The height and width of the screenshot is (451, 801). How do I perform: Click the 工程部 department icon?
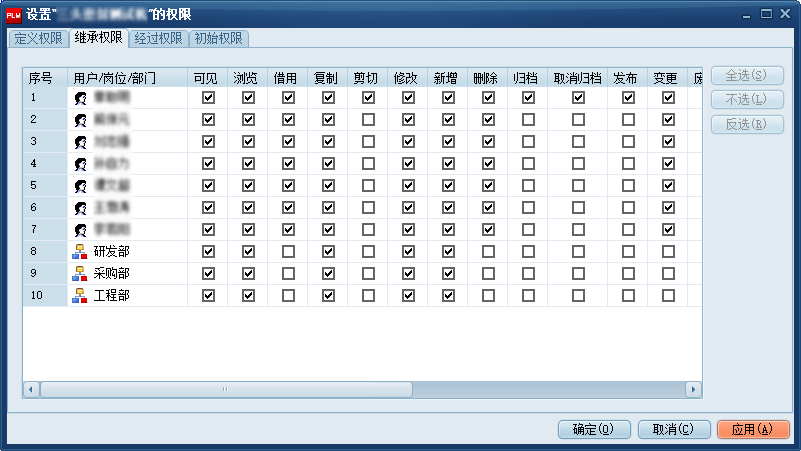(x=81, y=296)
